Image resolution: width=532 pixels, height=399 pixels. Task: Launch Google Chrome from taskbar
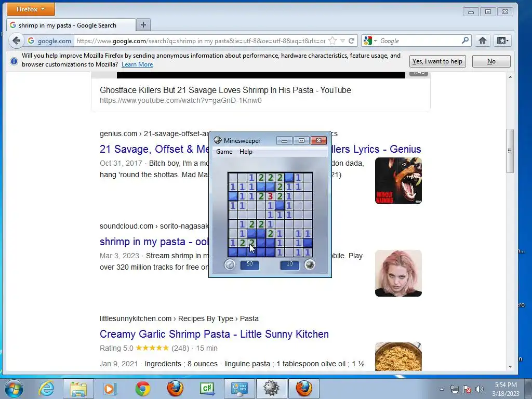pos(142,389)
